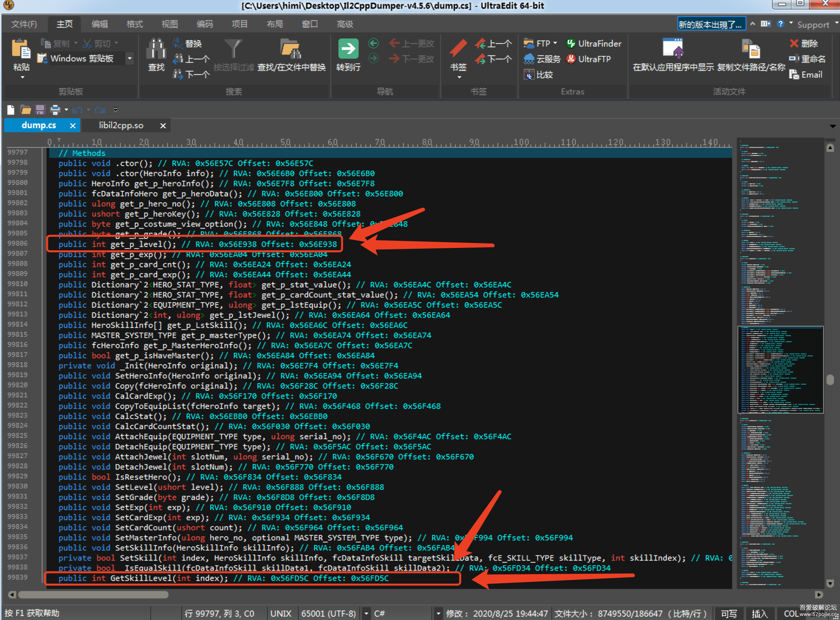Click the Find binoculars icon
This screenshot has width=840, height=620.
click(156, 49)
